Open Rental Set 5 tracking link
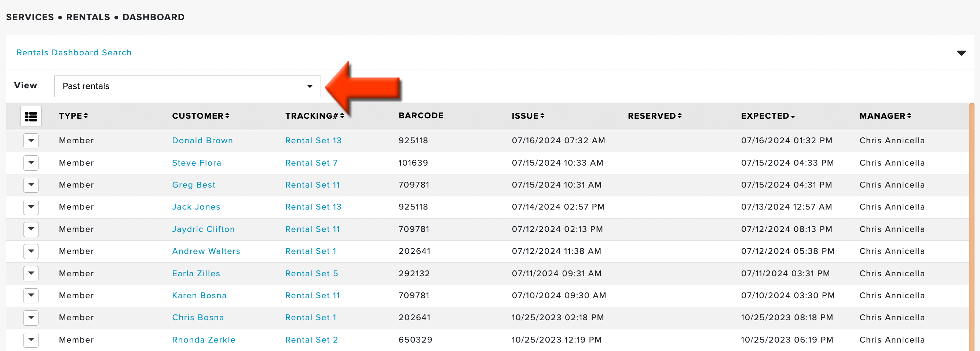The height and width of the screenshot is (351, 980). pyautogui.click(x=312, y=273)
